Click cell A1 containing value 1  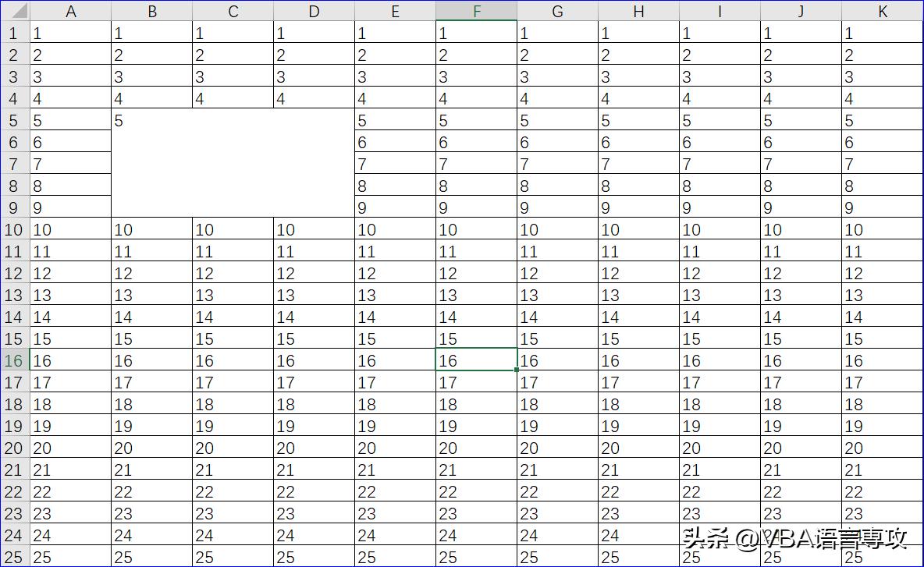(70, 33)
